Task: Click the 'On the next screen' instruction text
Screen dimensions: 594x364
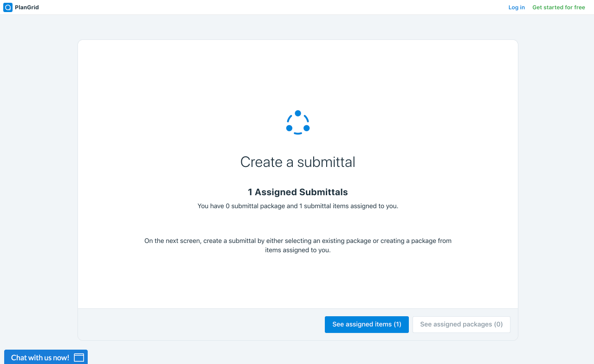Action: 298,245
